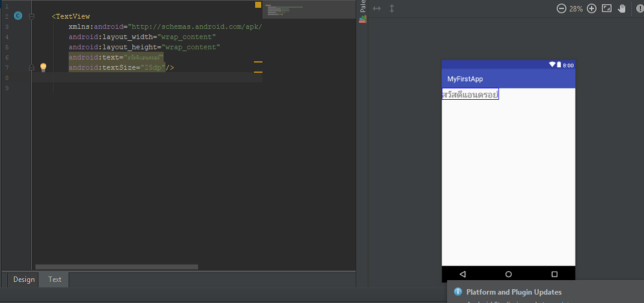Select the pan hand tool
This screenshot has width=644, height=303.
622,8
